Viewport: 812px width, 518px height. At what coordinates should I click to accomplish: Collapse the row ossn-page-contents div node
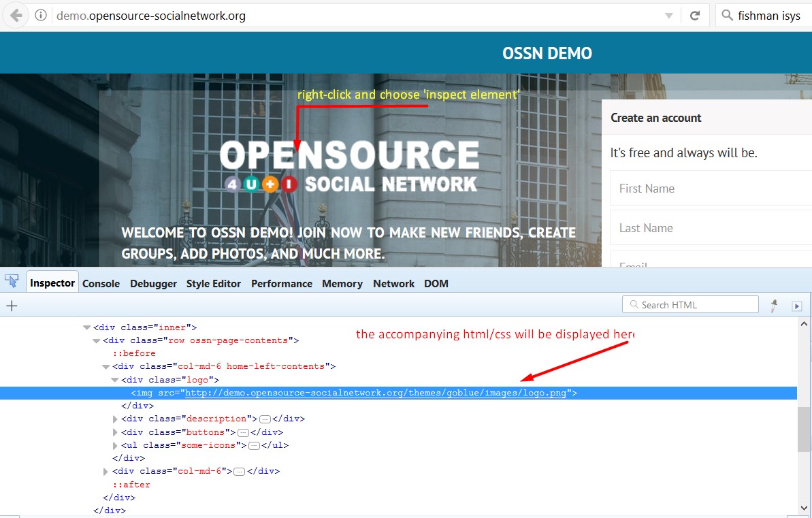point(97,341)
